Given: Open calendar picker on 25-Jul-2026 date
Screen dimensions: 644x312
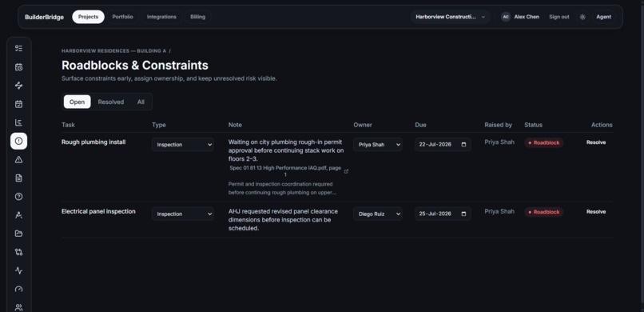Looking at the screenshot, I should 463,214.
